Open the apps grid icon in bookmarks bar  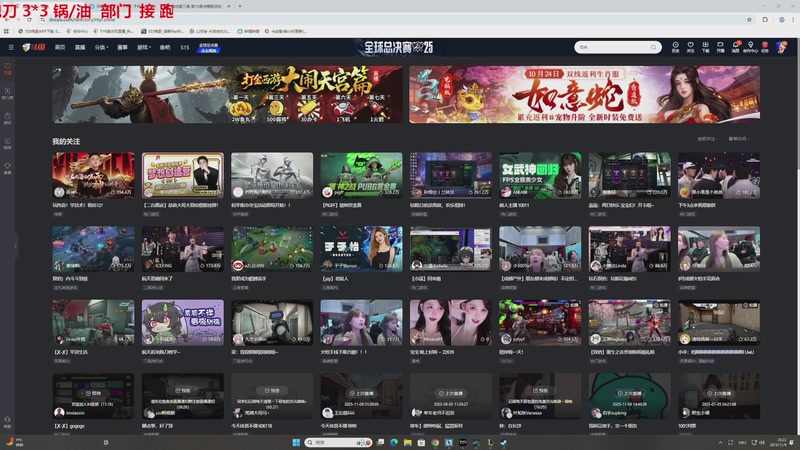point(6,31)
